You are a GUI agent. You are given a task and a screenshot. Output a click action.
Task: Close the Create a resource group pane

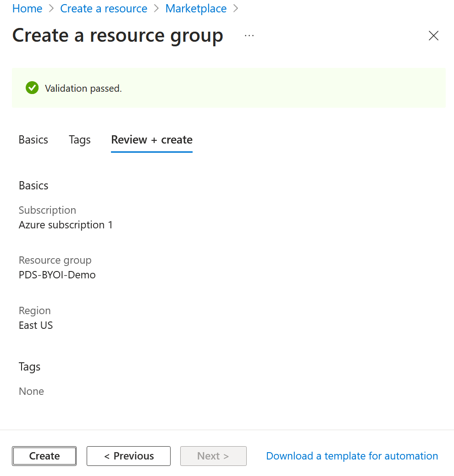point(433,35)
